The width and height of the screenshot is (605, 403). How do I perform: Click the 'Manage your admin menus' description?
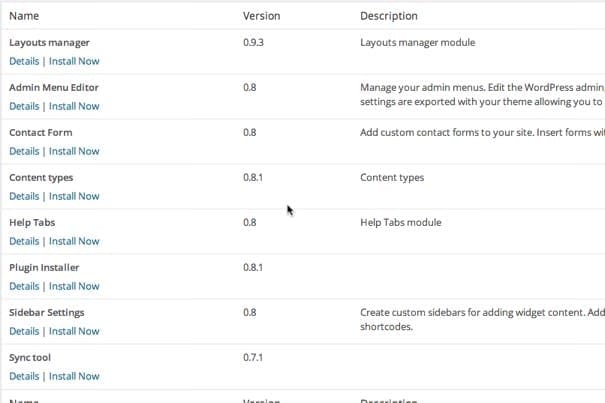click(482, 95)
